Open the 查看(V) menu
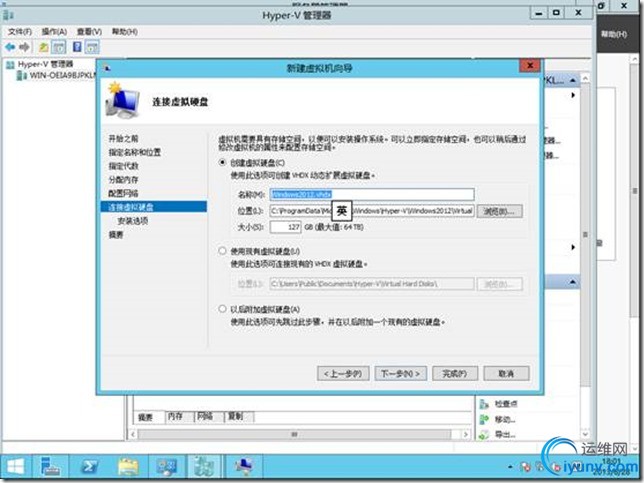 (x=89, y=32)
